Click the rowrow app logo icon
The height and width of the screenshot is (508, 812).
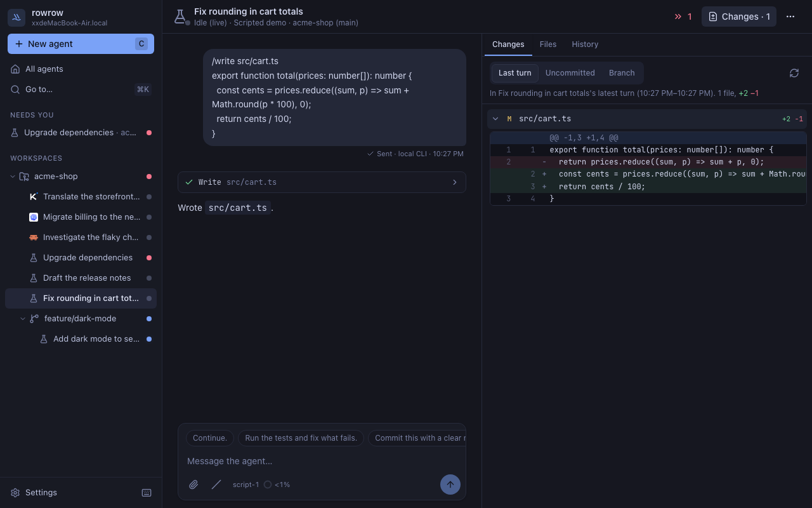[16, 18]
